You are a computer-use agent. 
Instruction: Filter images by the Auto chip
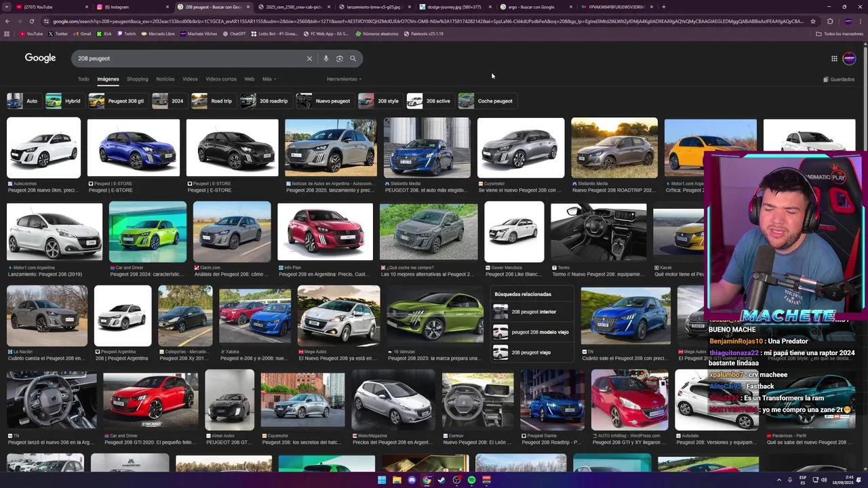tap(24, 101)
